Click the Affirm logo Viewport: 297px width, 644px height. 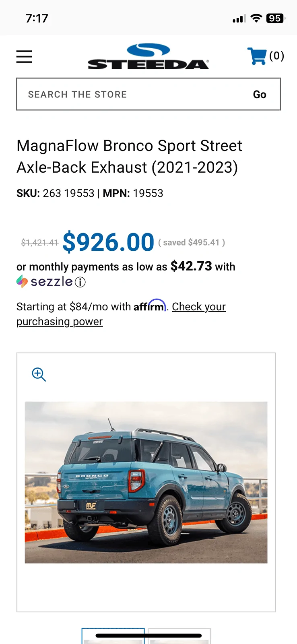(x=150, y=306)
